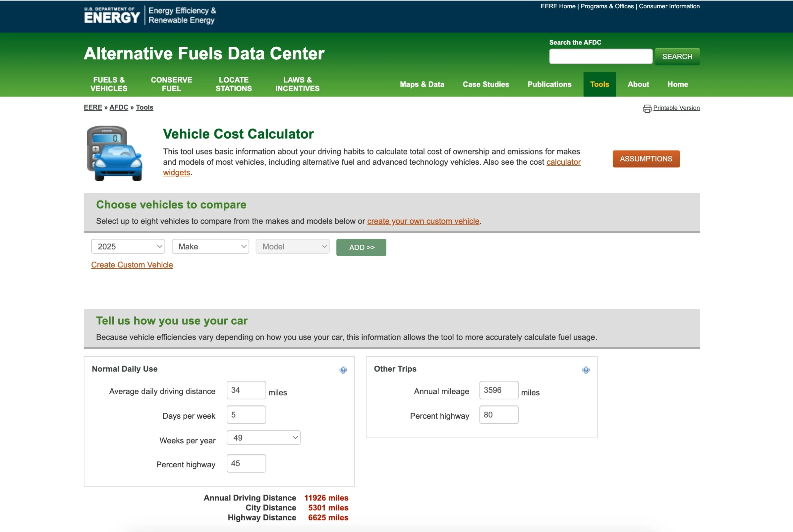Click the Other Trips panel title
Viewport: 793px width, 532px height.
(x=395, y=369)
